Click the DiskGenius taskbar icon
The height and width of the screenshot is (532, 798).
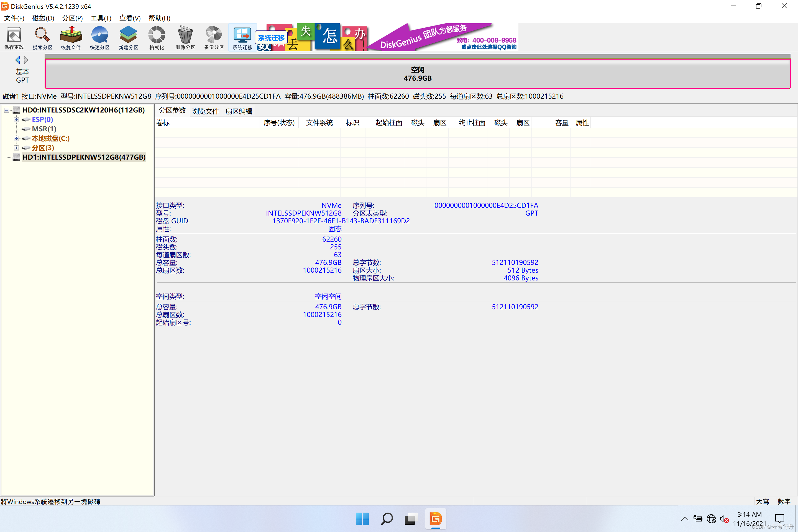[436, 519]
